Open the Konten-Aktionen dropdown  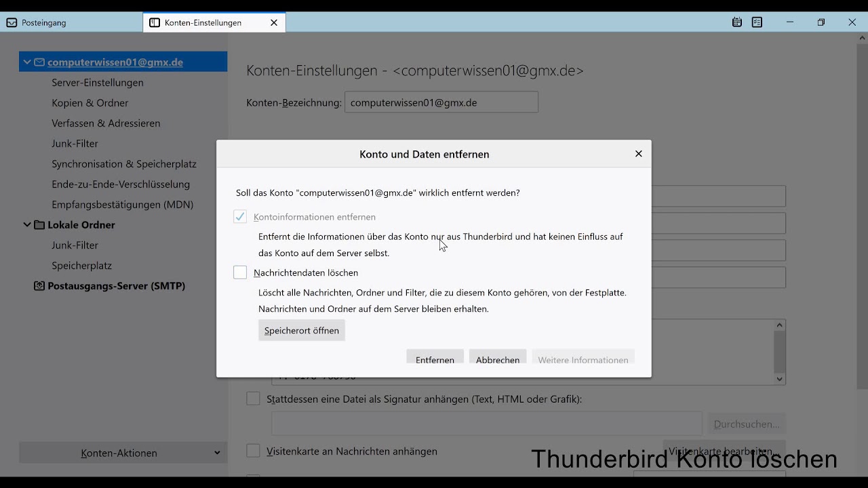tap(123, 453)
